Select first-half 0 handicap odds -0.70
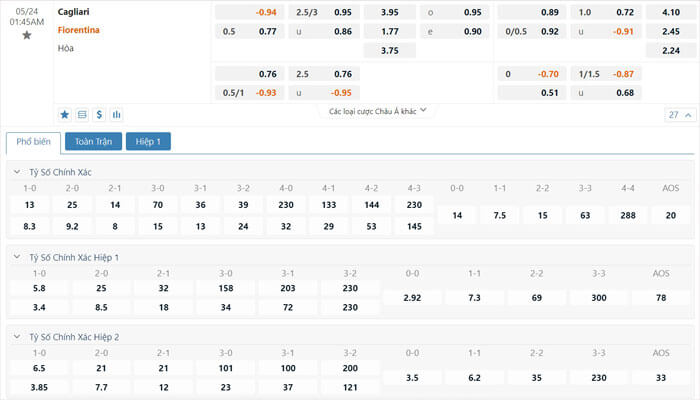 (x=532, y=74)
